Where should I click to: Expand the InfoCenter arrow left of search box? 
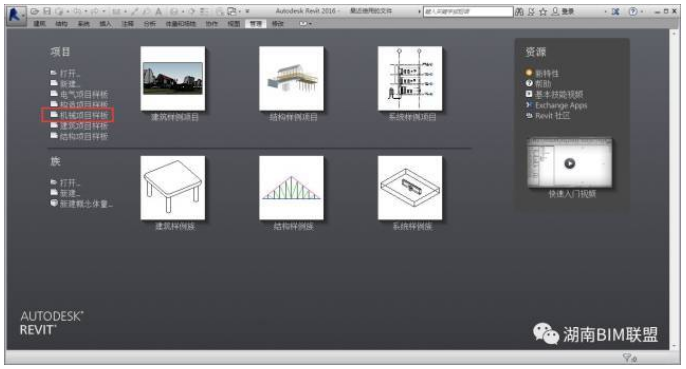point(419,12)
